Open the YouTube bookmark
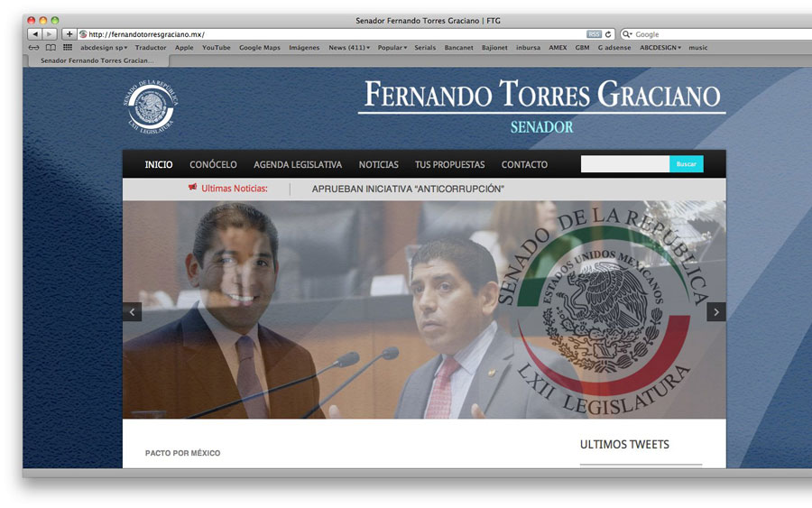 (216, 48)
